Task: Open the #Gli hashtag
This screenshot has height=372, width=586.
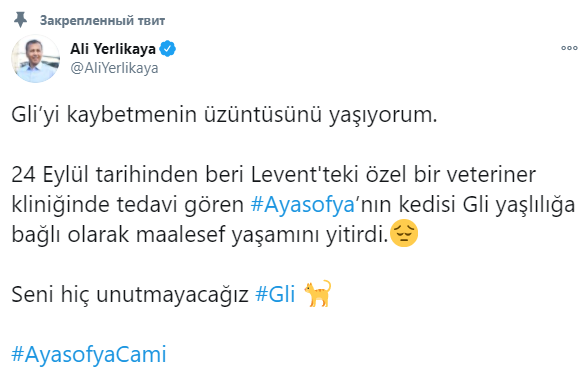Action: tap(275, 294)
